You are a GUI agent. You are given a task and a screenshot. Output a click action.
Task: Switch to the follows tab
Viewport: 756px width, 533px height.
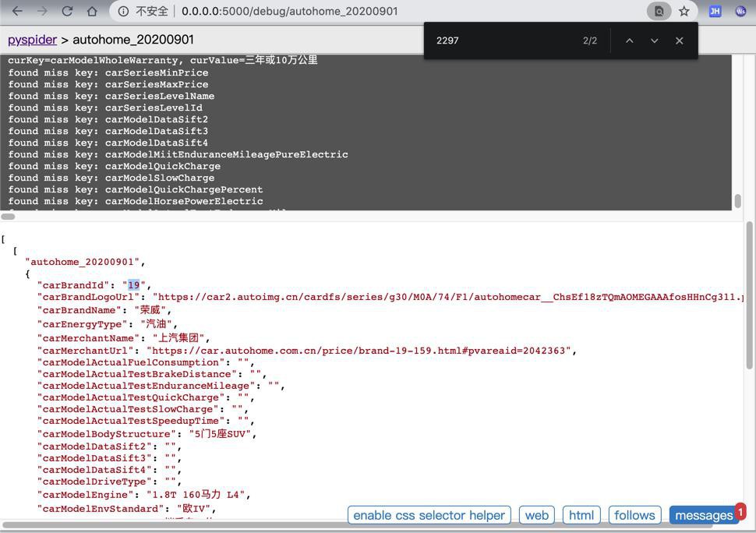pyautogui.click(x=634, y=515)
